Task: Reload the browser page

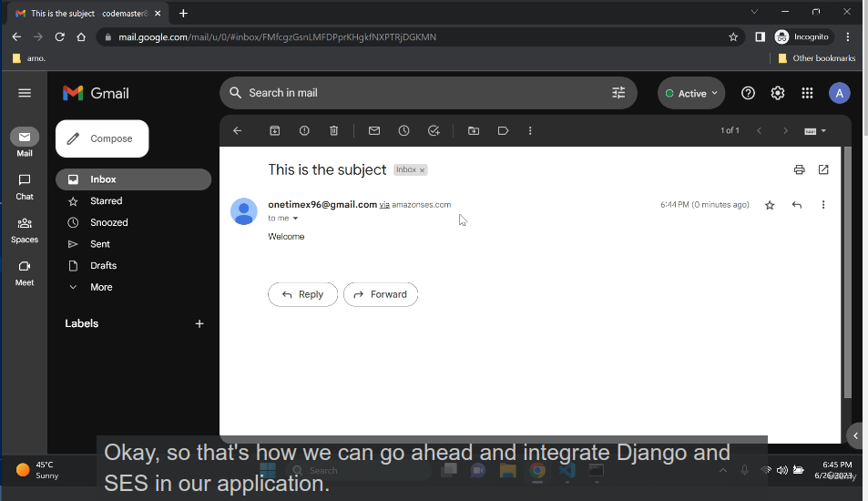Action: 60,37
